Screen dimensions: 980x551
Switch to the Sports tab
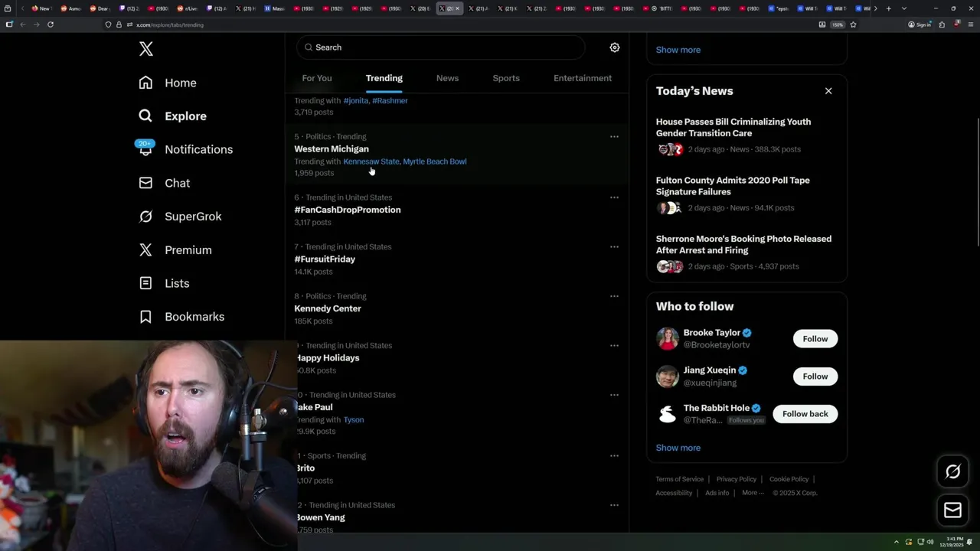tap(506, 78)
